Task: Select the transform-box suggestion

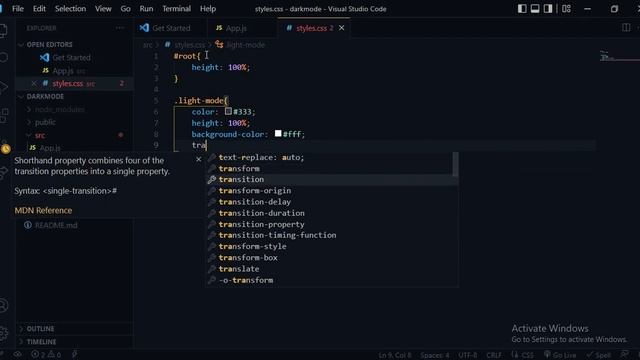Action: 331,258
